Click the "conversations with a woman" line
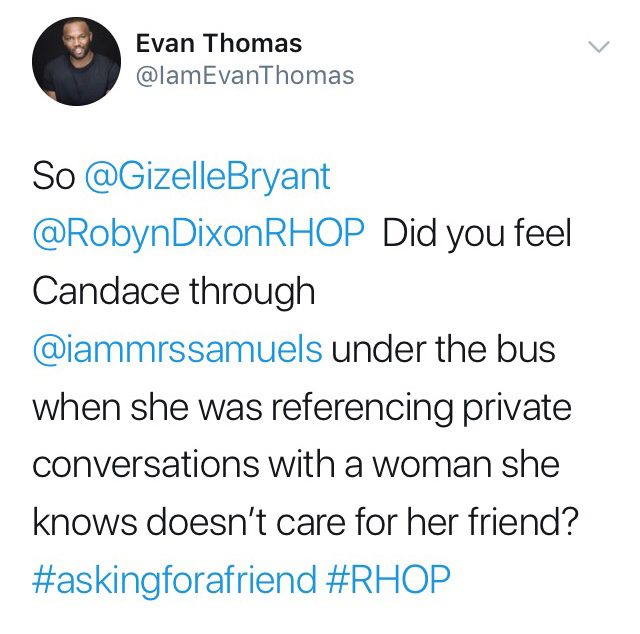The width and height of the screenshot is (640, 634). pos(262,465)
